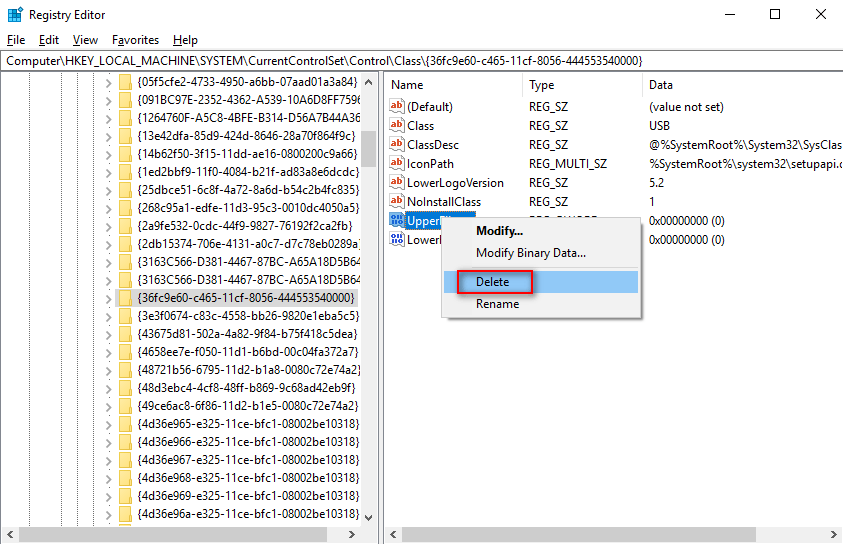Click the tree pane scroll down arrow
The image size is (843, 544).
click(x=367, y=517)
